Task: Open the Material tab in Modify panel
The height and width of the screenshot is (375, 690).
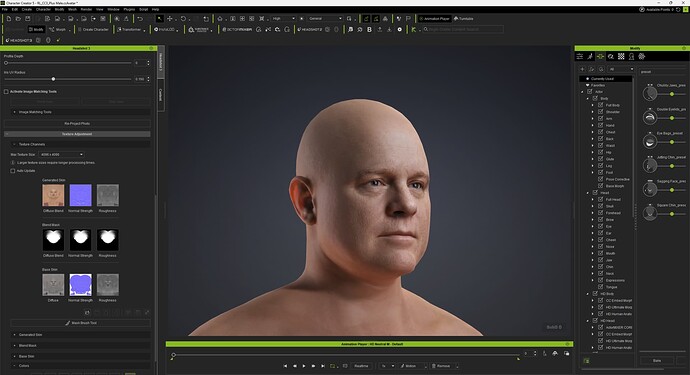Action: point(611,56)
